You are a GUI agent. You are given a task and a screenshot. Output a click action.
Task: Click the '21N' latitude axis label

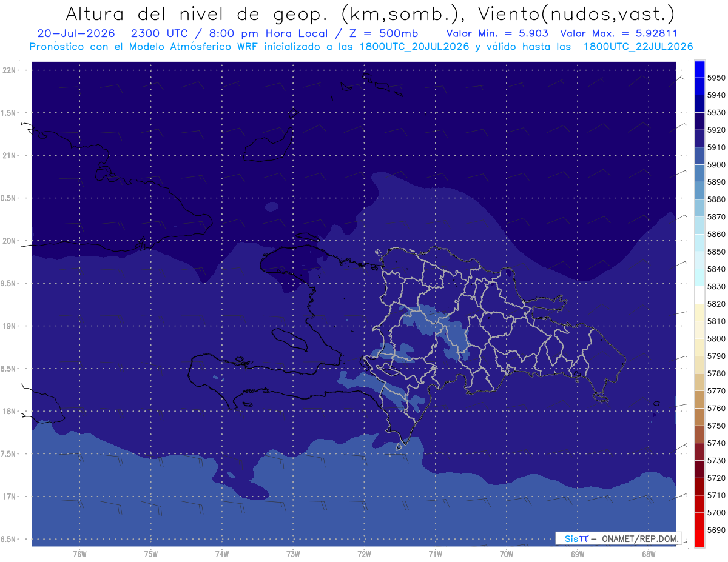10,155
